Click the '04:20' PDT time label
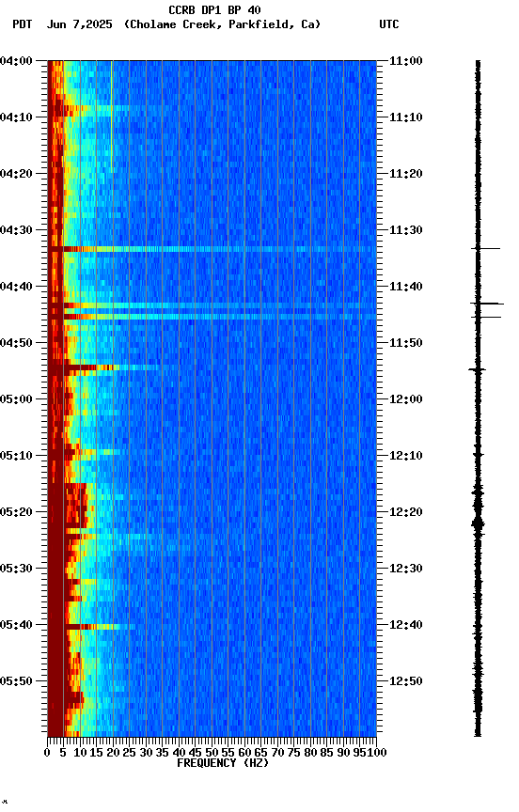 (x=16, y=174)
